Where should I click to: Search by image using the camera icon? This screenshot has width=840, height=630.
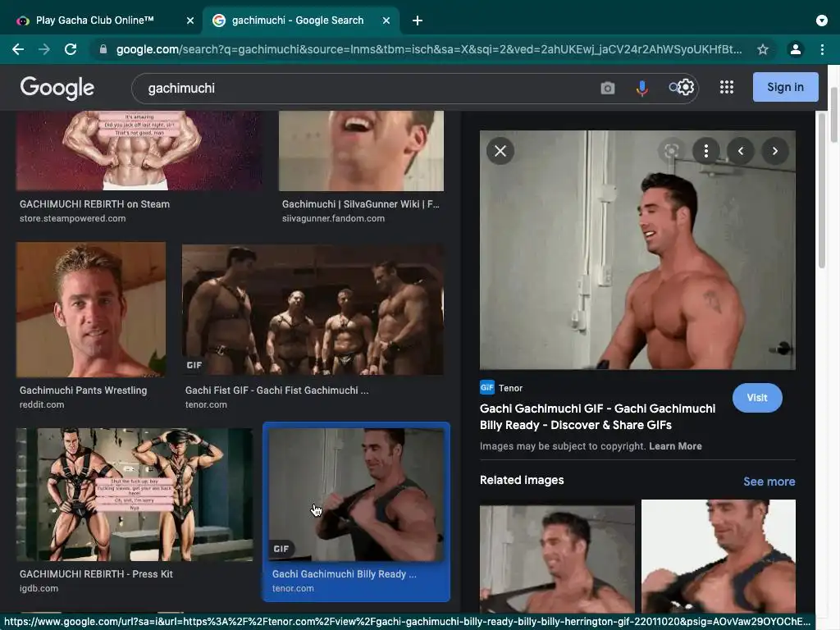[608, 88]
